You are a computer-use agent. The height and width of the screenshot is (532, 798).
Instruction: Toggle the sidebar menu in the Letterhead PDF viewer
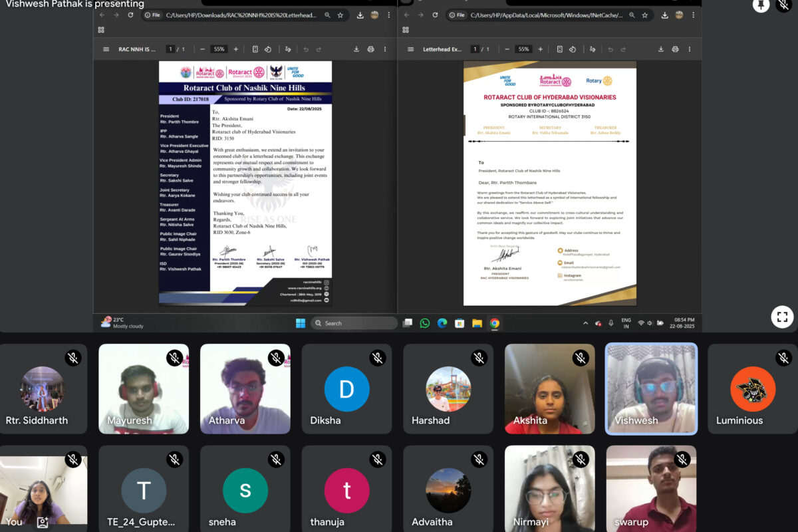click(x=410, y=49)
